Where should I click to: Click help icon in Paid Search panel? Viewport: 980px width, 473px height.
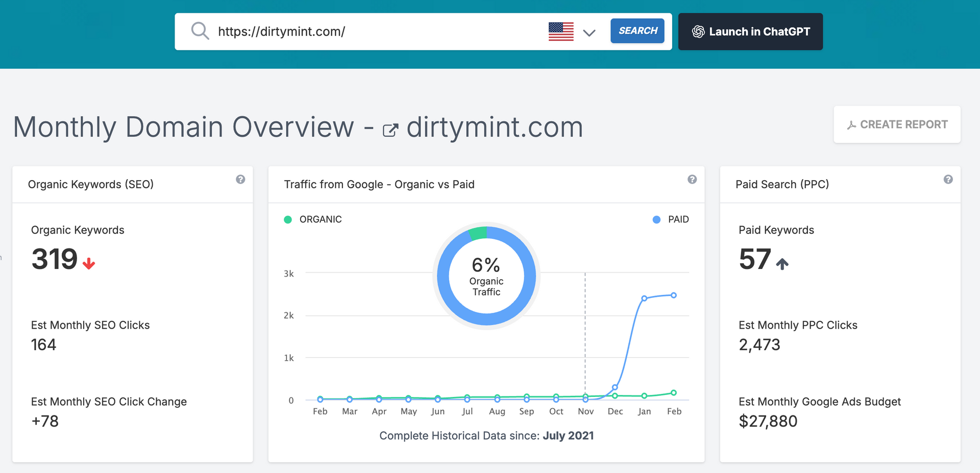(948, 180)
